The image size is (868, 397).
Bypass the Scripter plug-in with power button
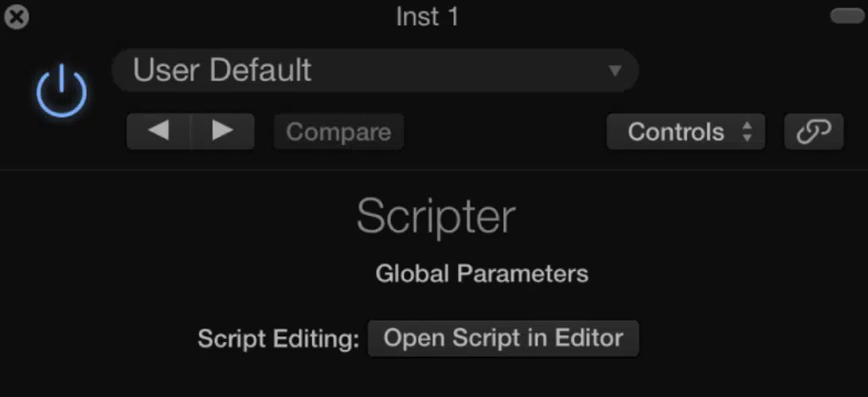coord(61,91)
